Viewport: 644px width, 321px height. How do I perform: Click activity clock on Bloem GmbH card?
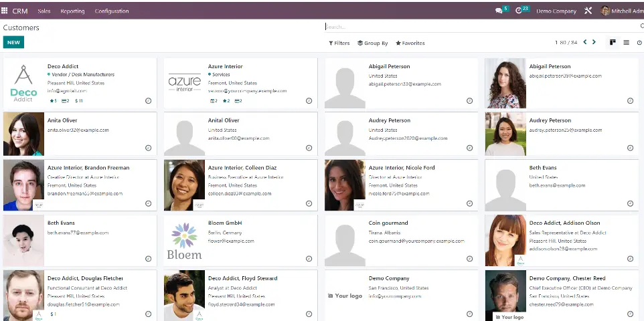(x=309, y=259)
